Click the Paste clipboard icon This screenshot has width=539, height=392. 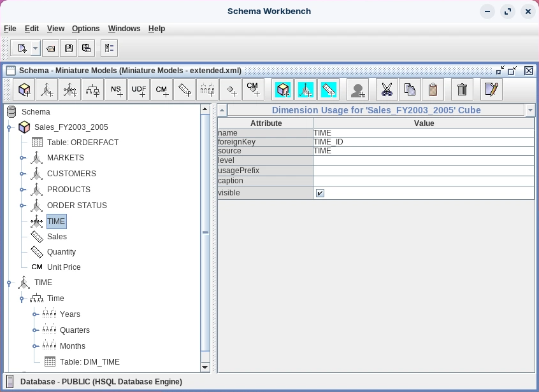(433, 90)
